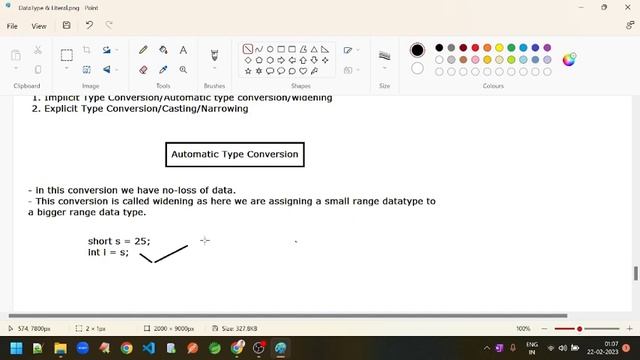Select the Oval shape
640x360 pixels.
[270, 49]
